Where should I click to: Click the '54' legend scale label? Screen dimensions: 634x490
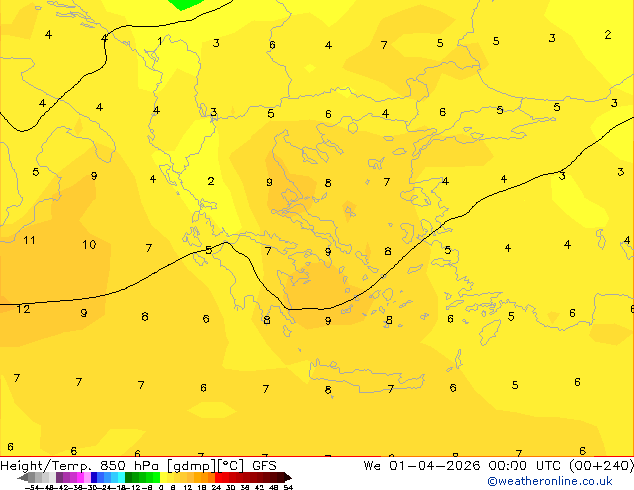[288, 488]
